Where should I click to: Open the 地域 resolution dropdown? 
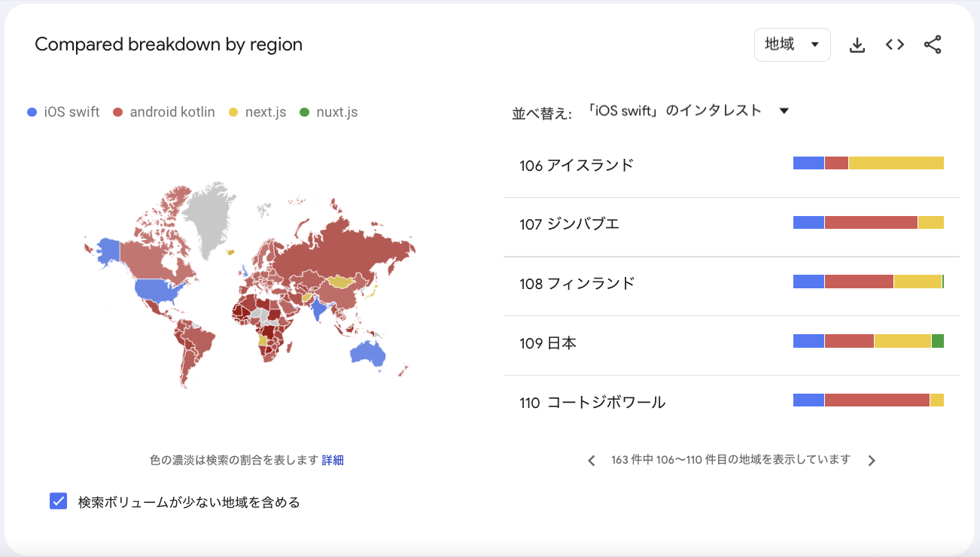(792, 44)
